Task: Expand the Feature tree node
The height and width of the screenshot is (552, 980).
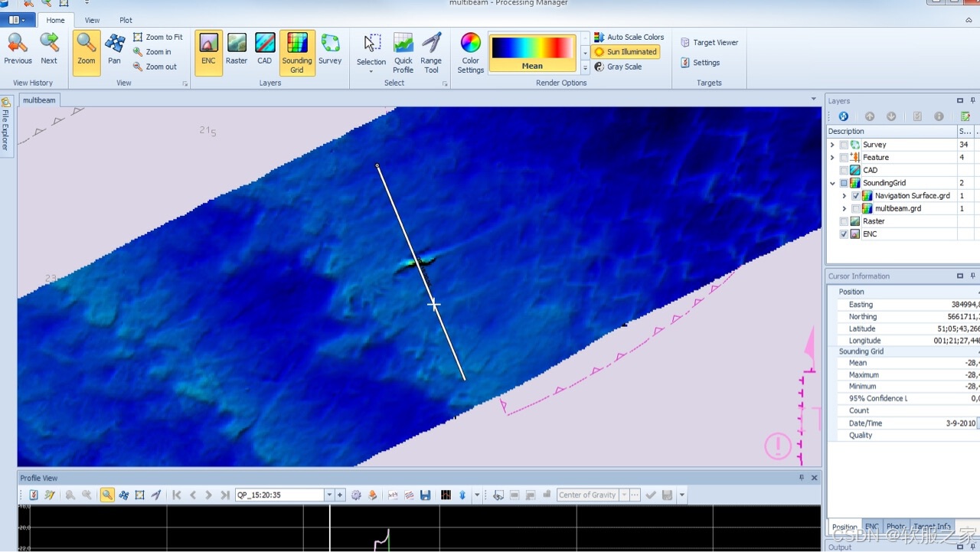Action: (832, 158)
